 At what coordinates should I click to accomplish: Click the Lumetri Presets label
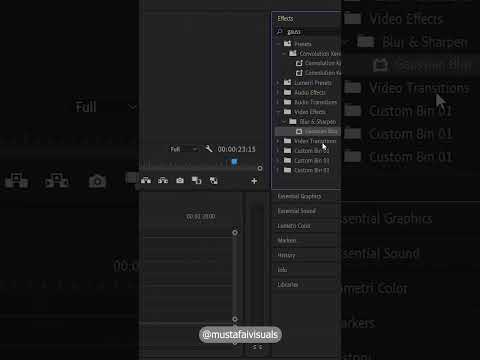[313, 83]
